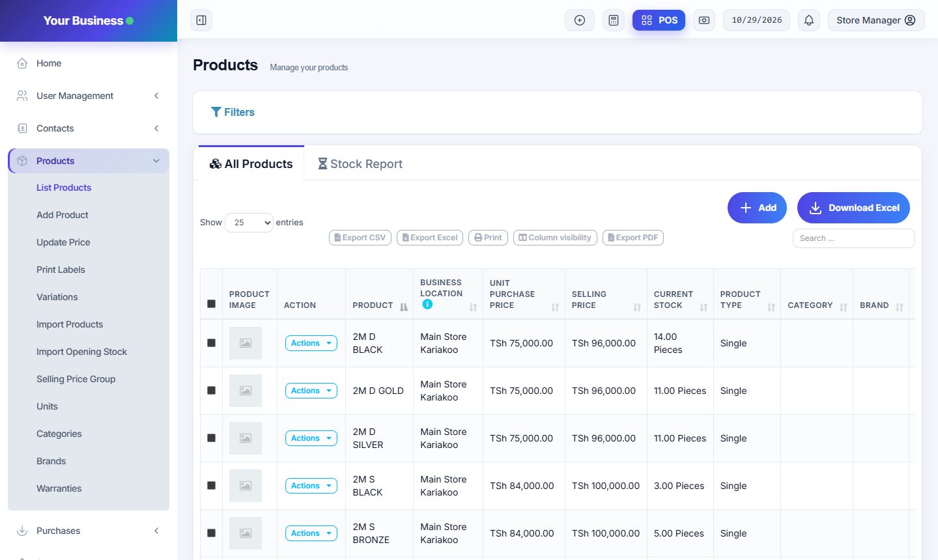Viewport: 938px width, 560px height.
Task: Open the notifications bell icon
Action: (x=809, y=20)
